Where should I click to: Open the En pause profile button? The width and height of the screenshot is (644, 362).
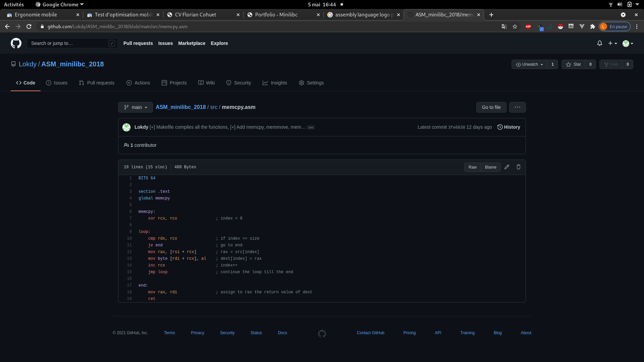pyautogui.click(x=614, y=26)
